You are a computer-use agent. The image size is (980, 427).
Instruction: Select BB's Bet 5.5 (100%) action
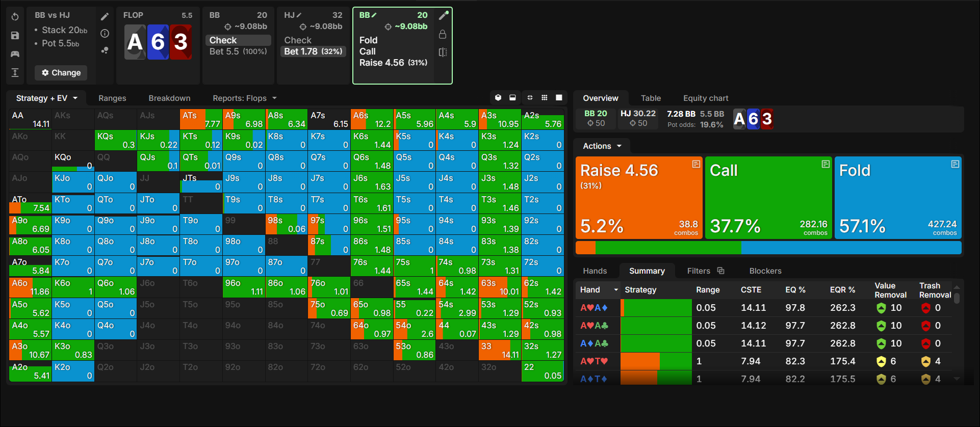pos(238,51)
